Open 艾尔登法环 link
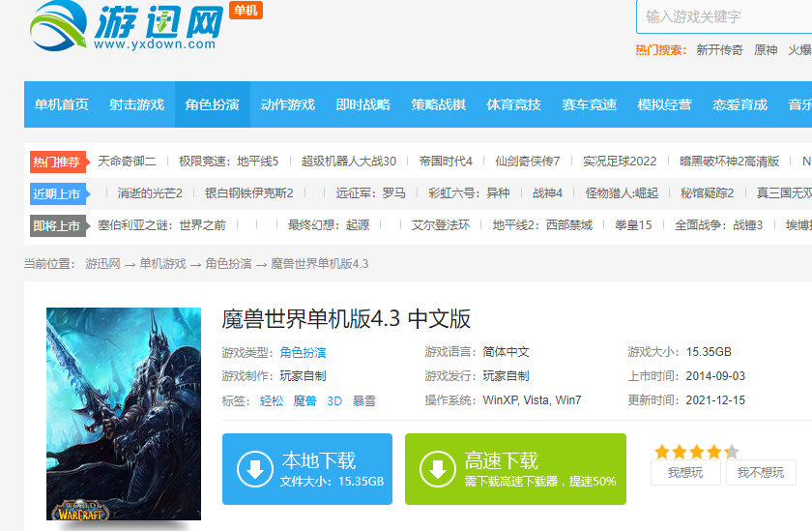This screenshot has width=812, height=531. click(441, 225)
